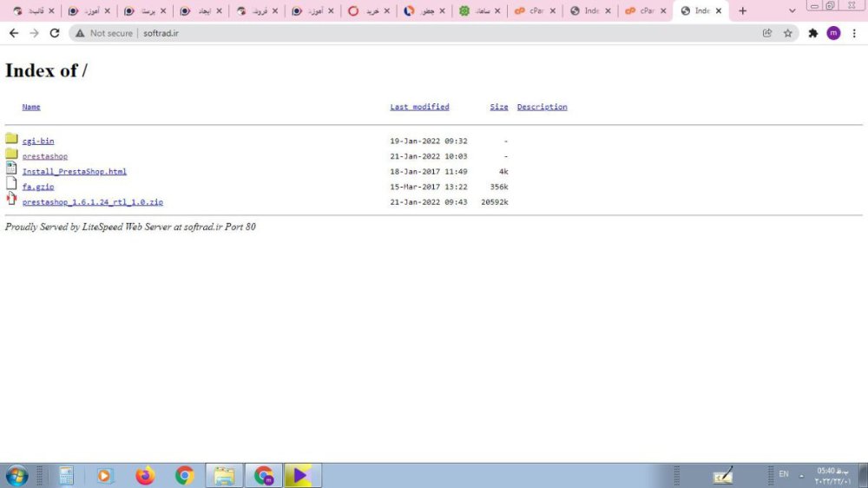Download prestashop_1.6.1.24_rtl_1.0.zip
The width and height of the screenshot is (868, 488).
click(x=93, y=202)
